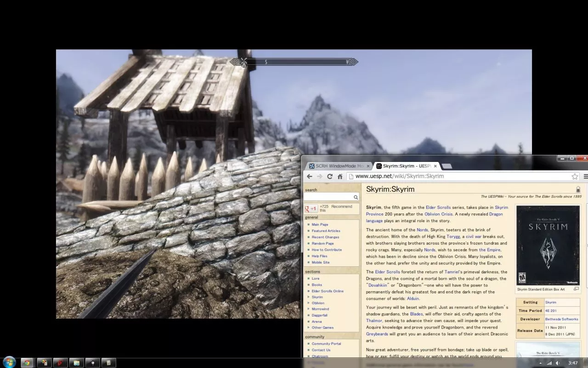Screen dimensions: 588x368
Task: Open network status in system tray
Action: [x=549, y=363]
